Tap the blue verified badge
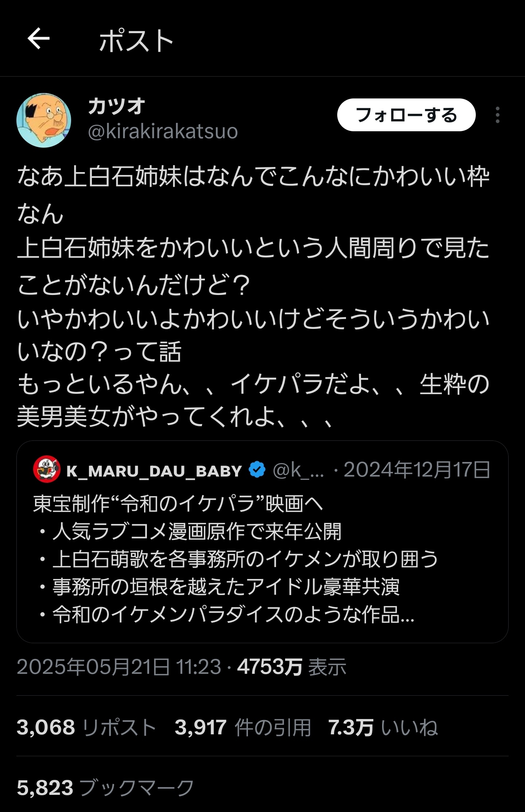 coord(257,470)
